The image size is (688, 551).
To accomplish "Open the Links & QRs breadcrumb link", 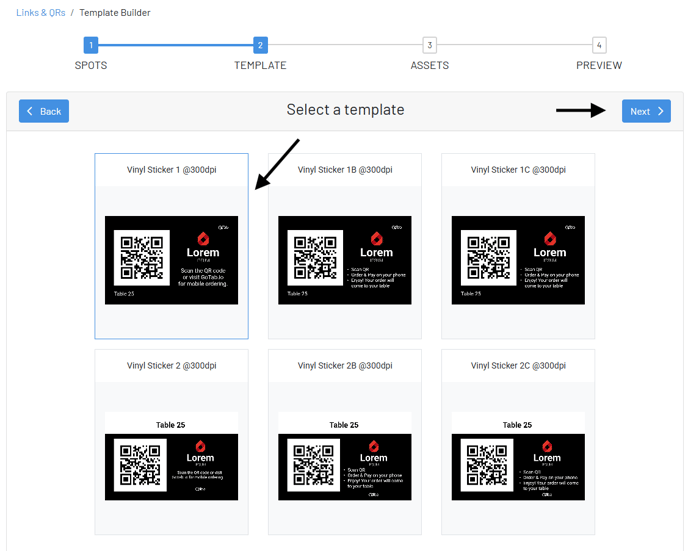I will [x=40, y=13].
